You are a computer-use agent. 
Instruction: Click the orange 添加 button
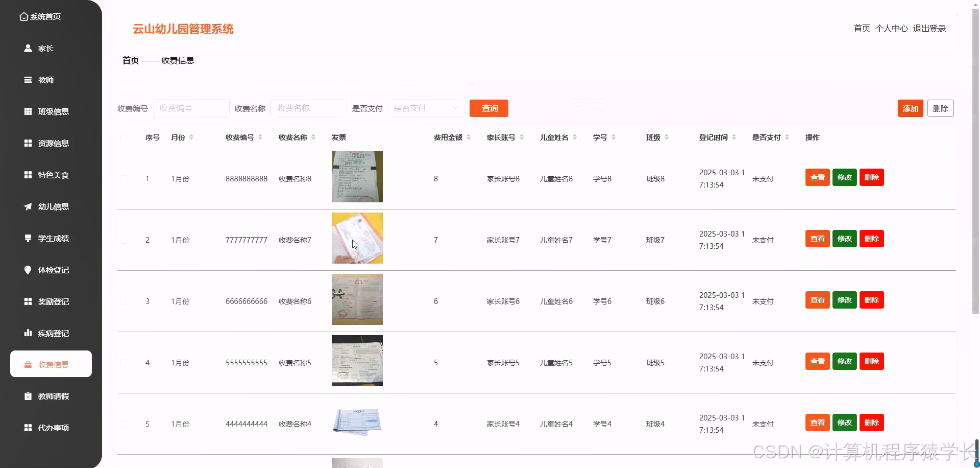(x=911, y=108)
